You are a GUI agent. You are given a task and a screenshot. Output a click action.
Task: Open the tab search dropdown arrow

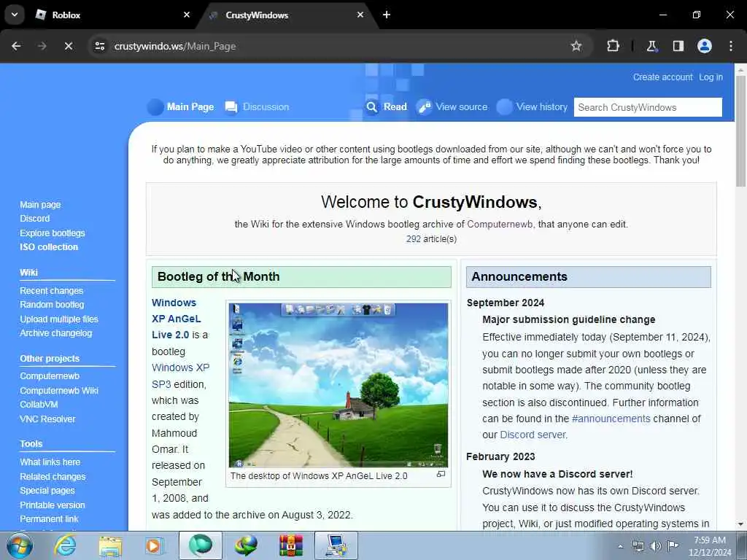click(15, 15)
